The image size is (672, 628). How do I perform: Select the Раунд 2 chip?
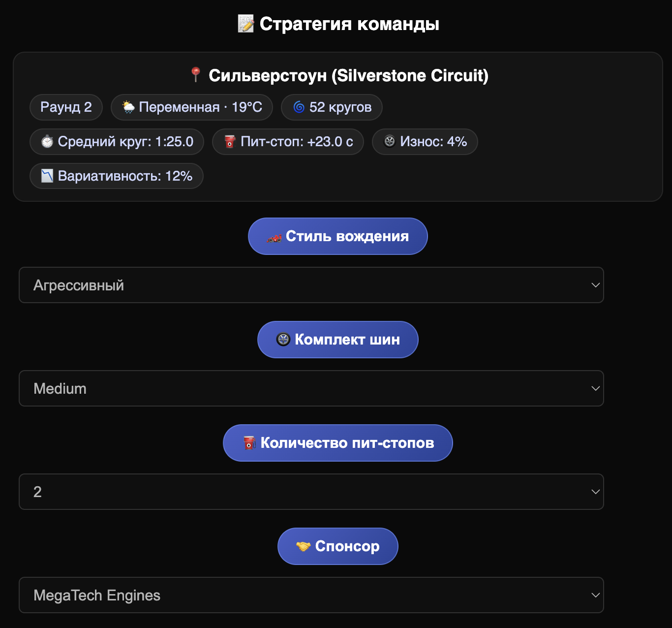click(66, 107)
